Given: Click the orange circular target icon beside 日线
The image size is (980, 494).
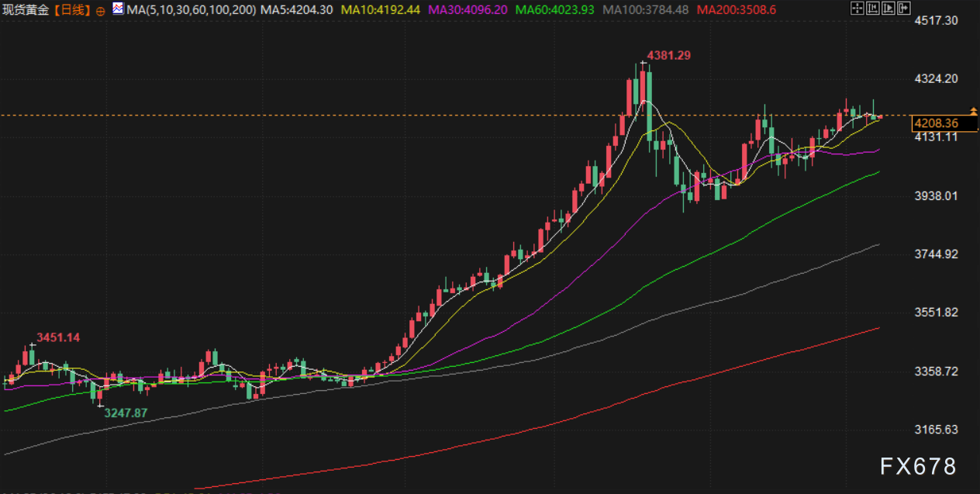Looking at the screenshot, I should 100,10.
